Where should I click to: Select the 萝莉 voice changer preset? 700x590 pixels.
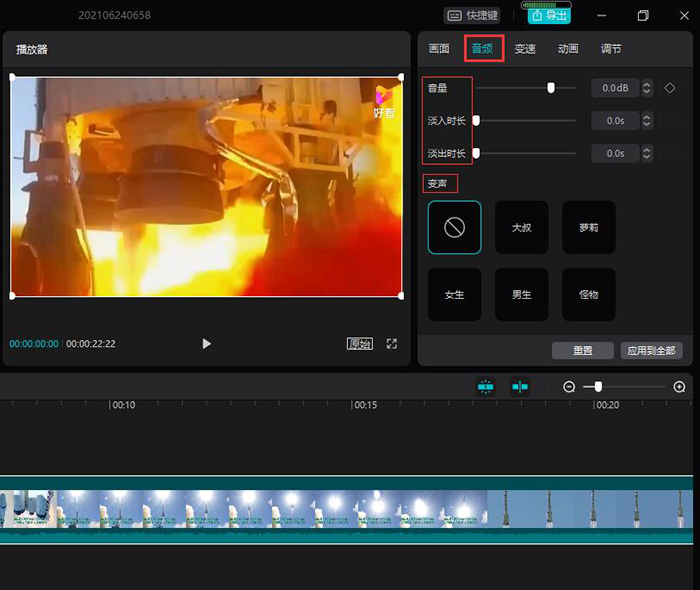pyautogui.click(x=589, y=227)
